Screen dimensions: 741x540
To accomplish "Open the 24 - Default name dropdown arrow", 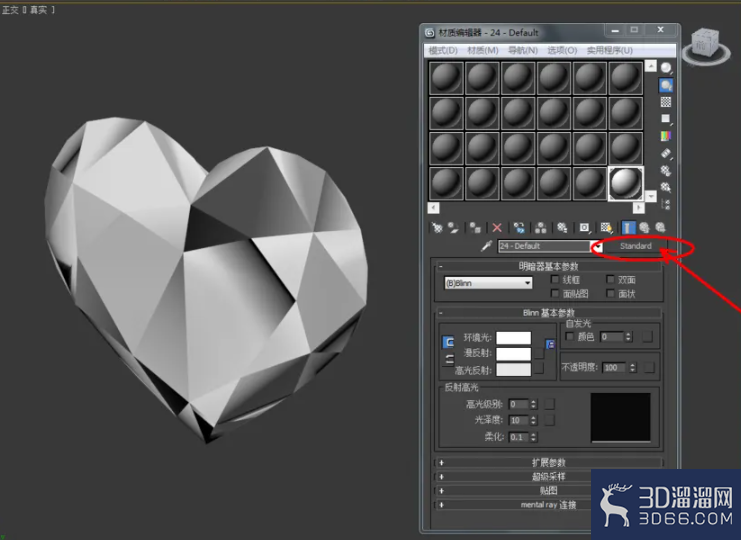I will pos(597,246).
